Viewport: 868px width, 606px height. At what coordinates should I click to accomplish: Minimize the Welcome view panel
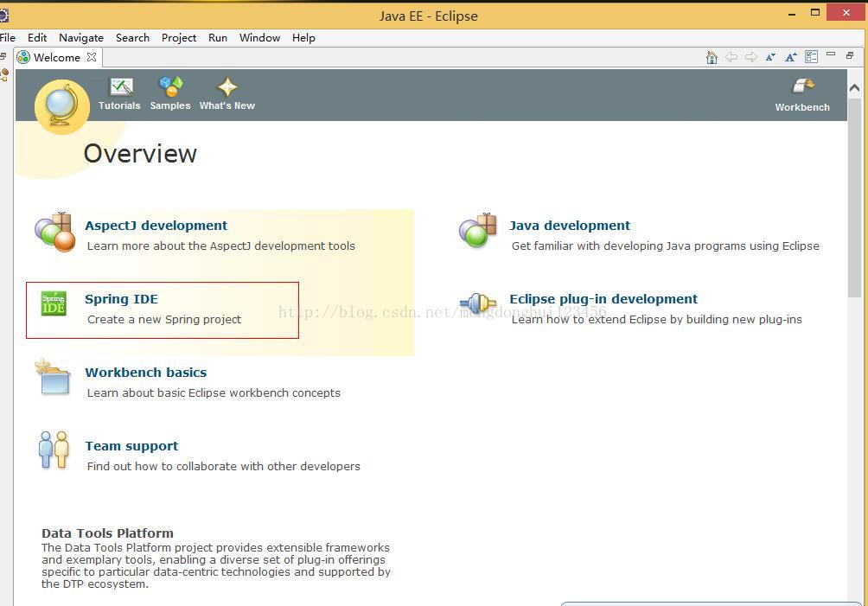(x=831, y=54)
